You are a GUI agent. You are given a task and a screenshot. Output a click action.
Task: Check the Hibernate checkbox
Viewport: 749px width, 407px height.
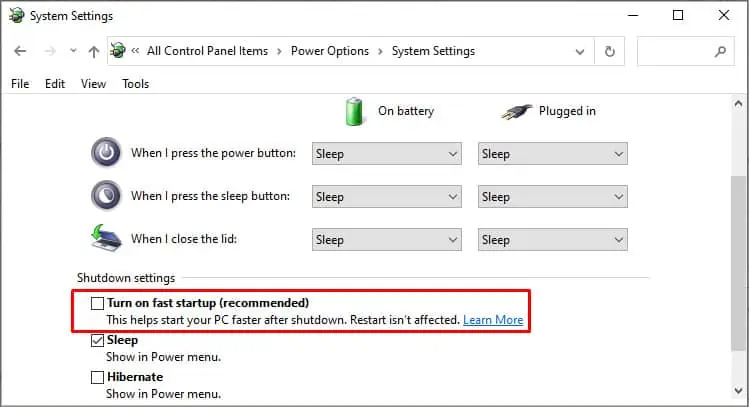click(97, 377)
